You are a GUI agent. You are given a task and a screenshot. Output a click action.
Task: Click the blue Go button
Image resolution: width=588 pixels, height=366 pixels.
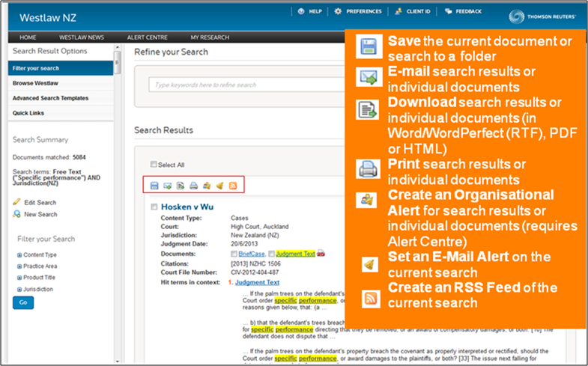coord(23,302)
